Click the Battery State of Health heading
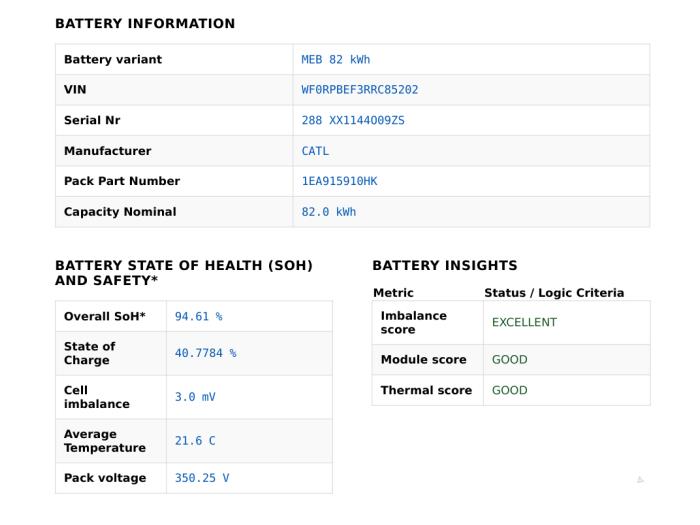This screenshot has width=700, height=525. [x=184, y=273]
